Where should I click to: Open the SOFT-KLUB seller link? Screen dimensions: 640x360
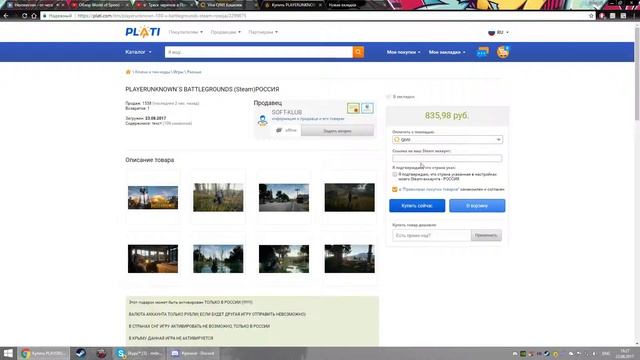(x=287, y=112)
